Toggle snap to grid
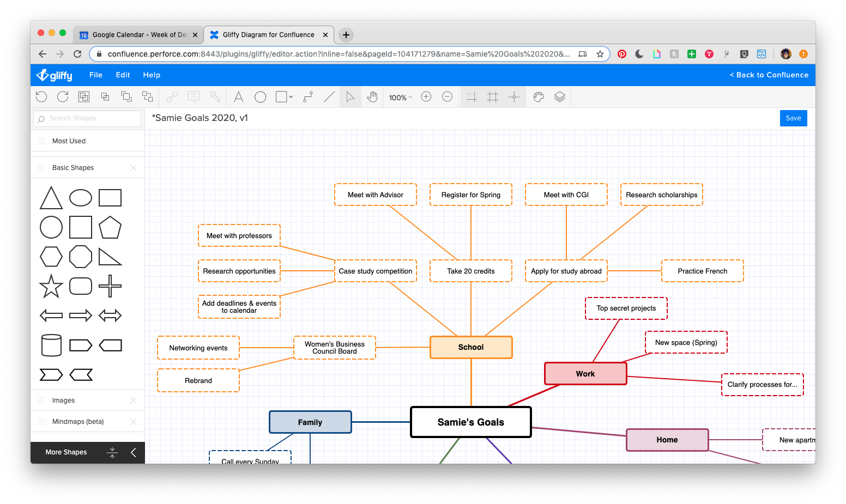 tap(472, 96)
